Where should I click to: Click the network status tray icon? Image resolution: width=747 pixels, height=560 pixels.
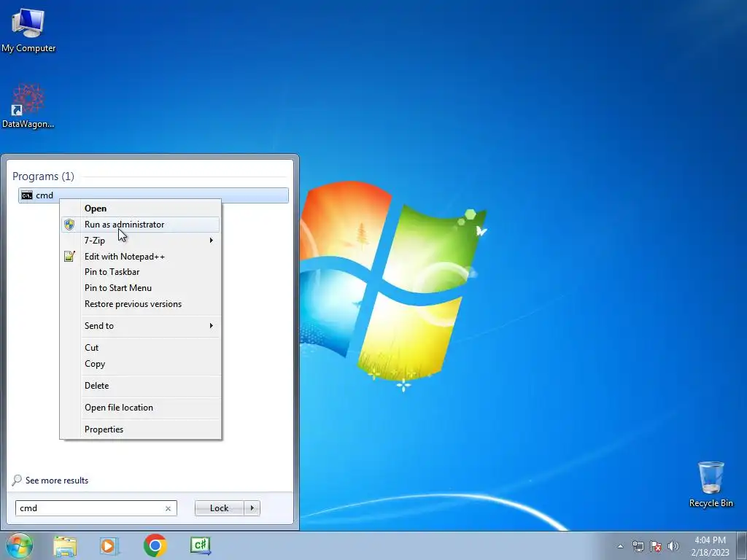(x=638, y=546)
